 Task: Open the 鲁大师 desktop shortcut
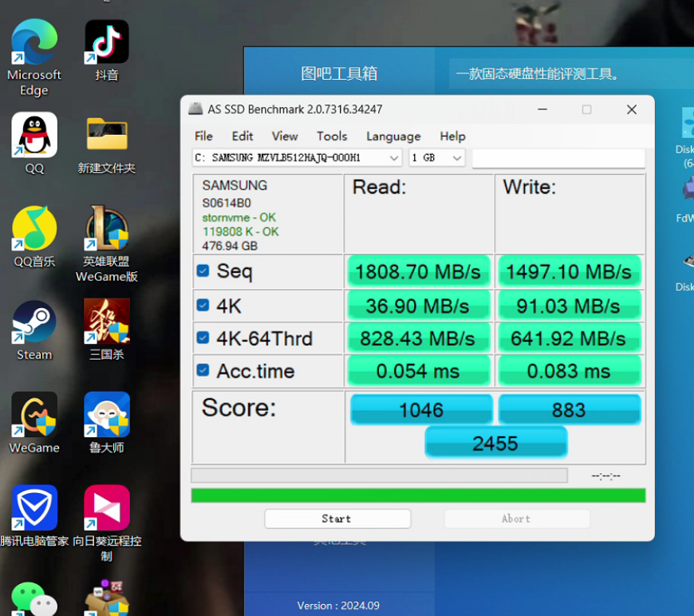tap(107, 414)
